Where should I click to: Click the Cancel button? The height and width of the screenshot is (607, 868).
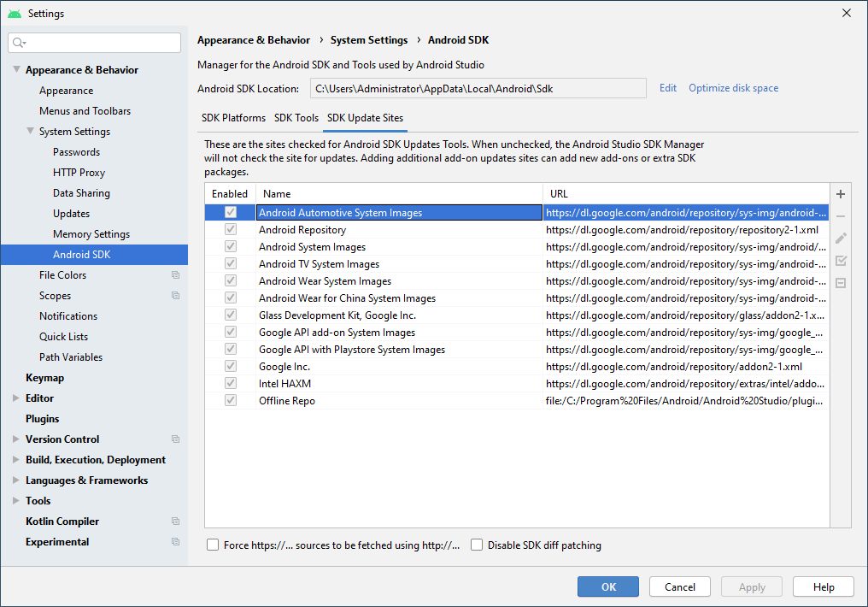tap(680, 586)
